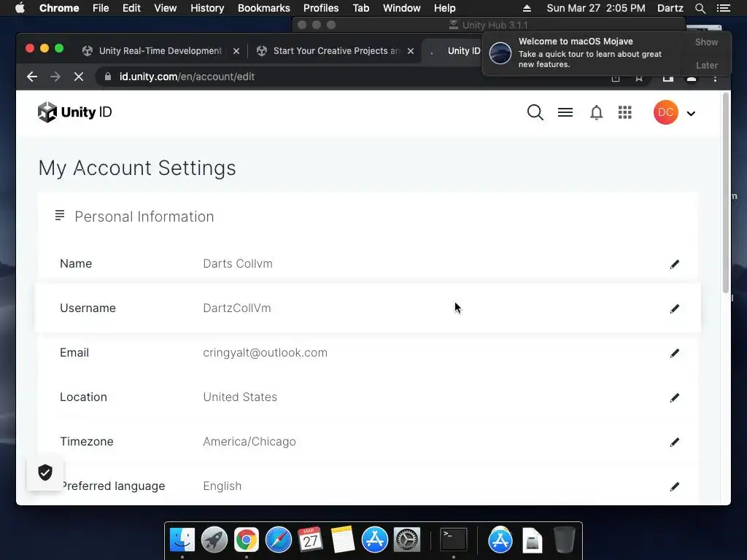The image size is (747, 560).
Task: Click the America/Chicago timezone value
Action: pos(249,441)
